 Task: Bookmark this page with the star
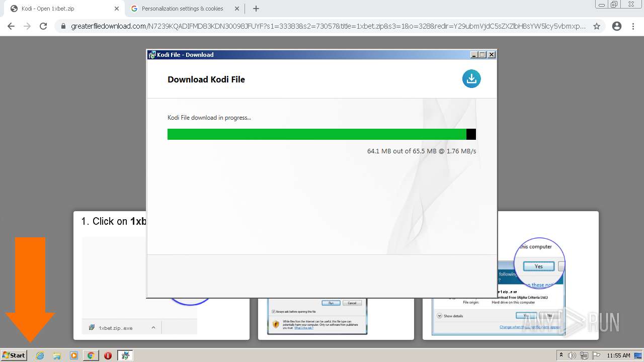pyautogui.click(x=597, y=26)
